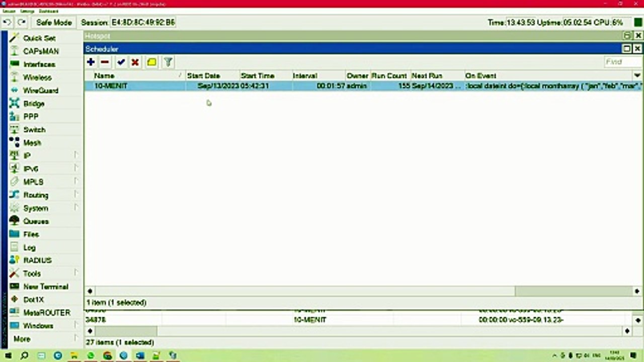Disable the scheduler entry with the red X icon
This screenshot has height=362, width=644.
point(135,62)
